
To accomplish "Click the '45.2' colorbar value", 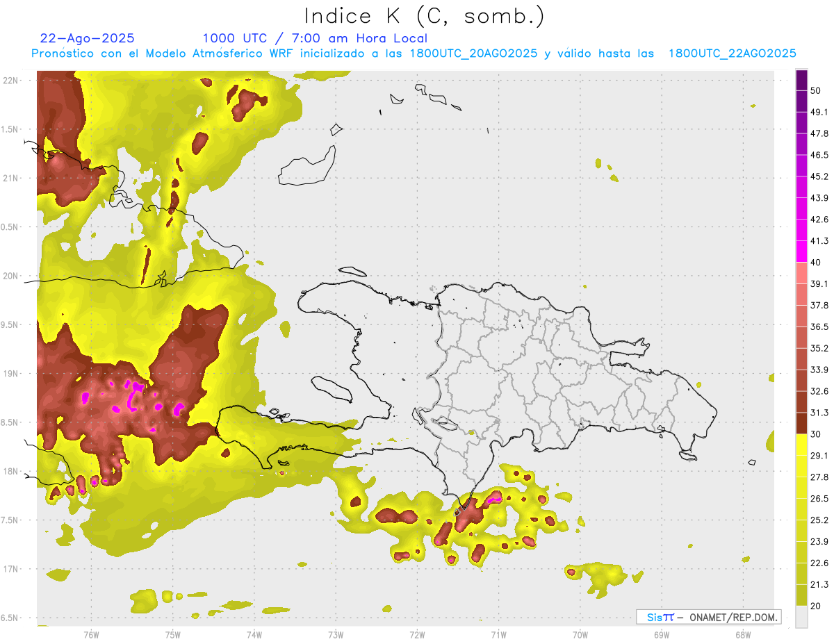I will tap(819, 176).
